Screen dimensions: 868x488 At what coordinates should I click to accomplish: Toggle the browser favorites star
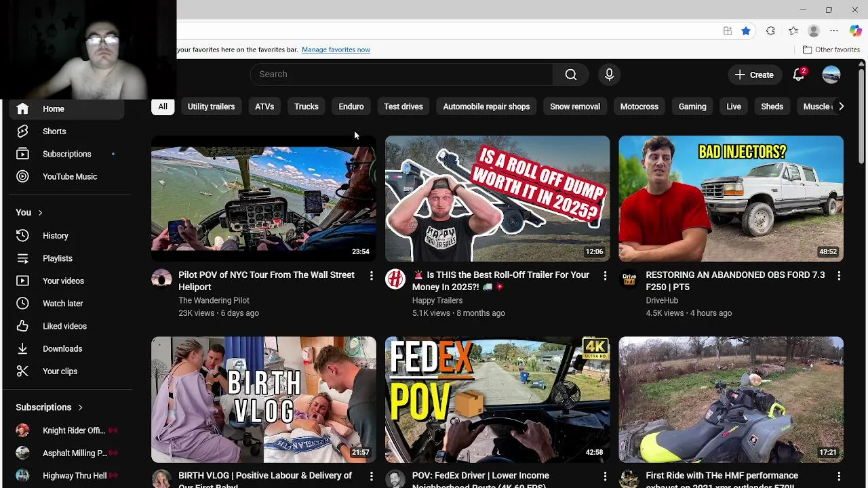(746, 30)
